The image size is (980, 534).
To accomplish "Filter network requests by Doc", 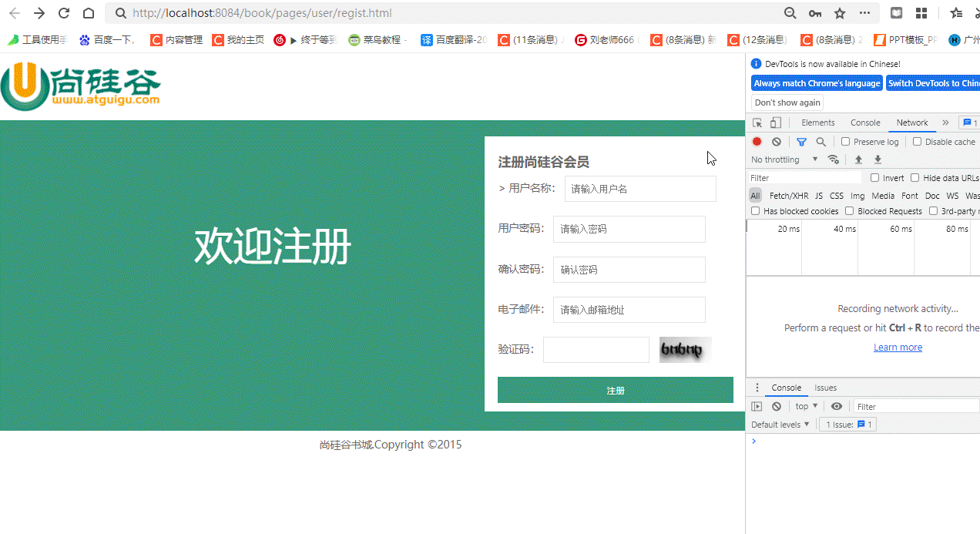I will pos(932,196).
